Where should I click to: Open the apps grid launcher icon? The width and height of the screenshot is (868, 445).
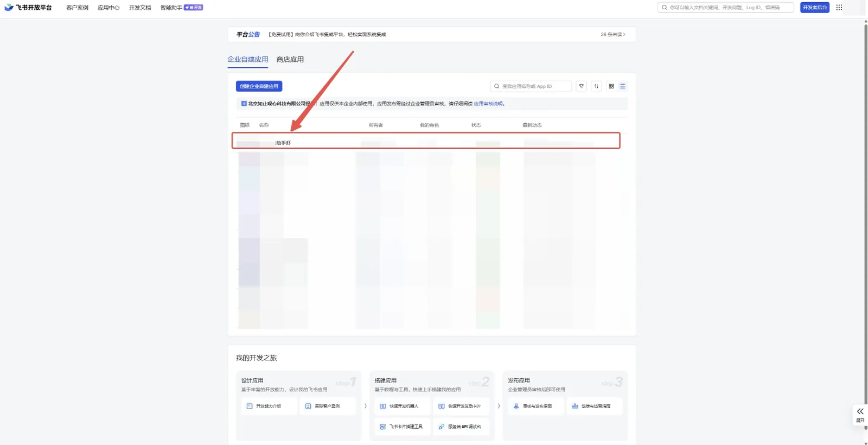click(x=839, y=8)
